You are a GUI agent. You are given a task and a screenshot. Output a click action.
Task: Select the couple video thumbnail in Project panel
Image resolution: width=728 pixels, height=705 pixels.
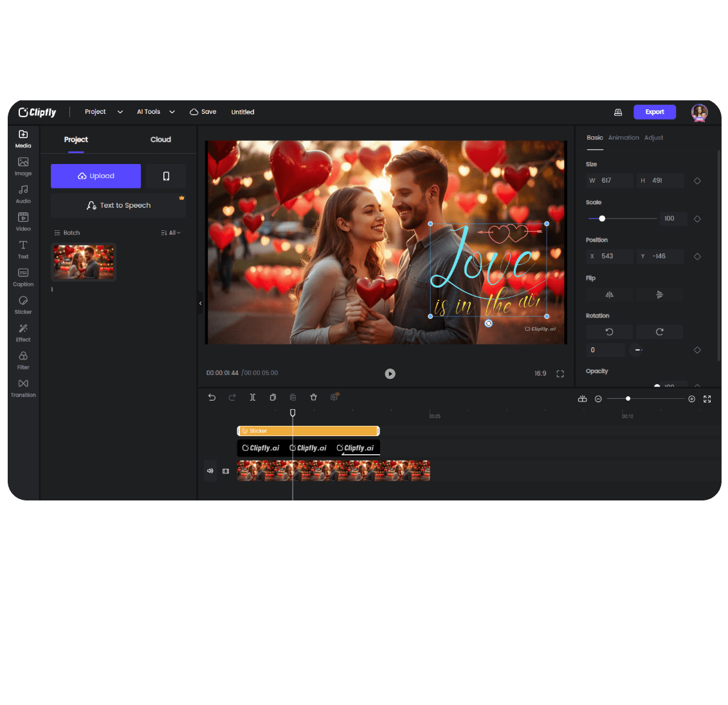83,261
